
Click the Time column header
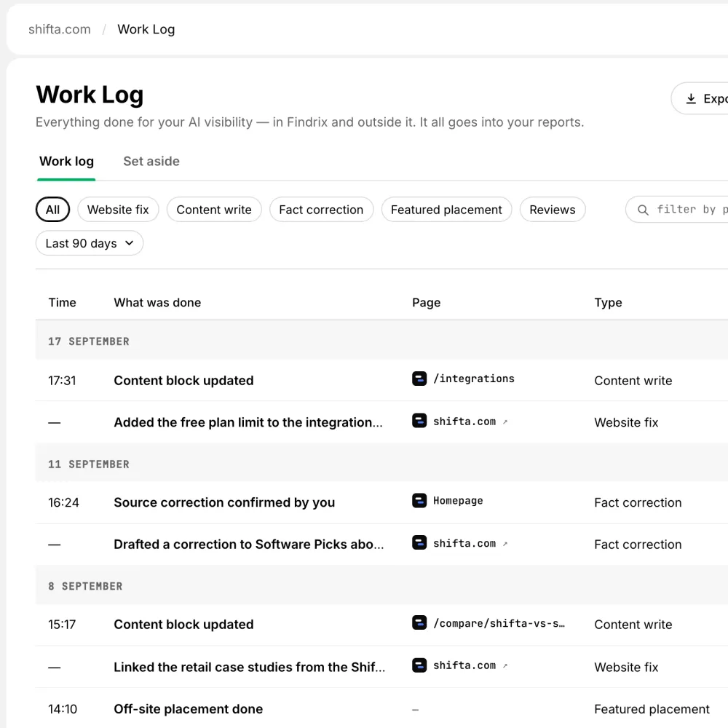(62, 302)
